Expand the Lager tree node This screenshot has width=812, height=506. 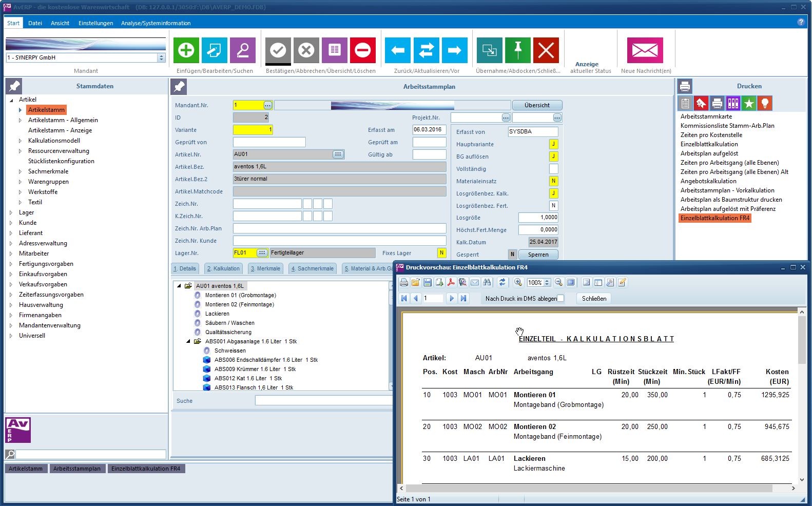[11, 212]
